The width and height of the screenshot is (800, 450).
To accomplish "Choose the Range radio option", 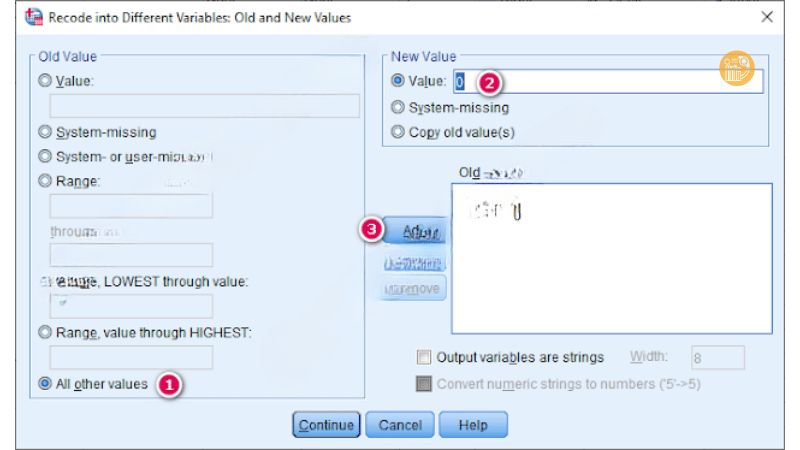I will click(45, 181).
